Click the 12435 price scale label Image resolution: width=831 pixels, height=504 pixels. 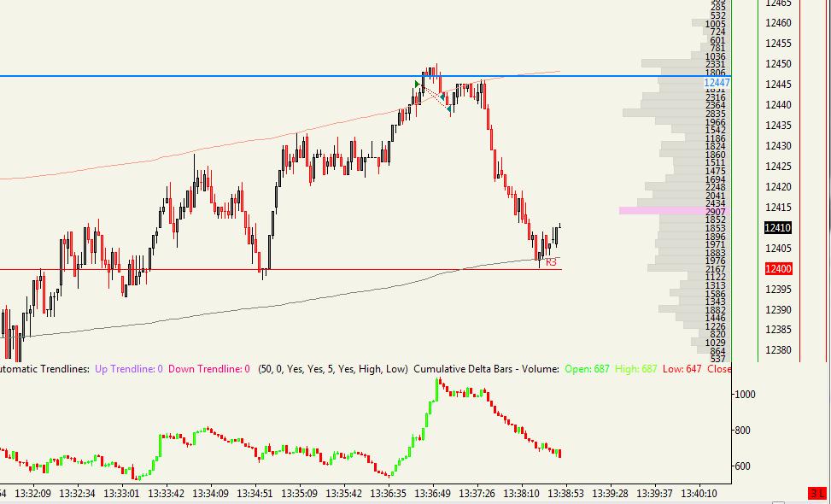pyautogui.click(x=778, y=126)
